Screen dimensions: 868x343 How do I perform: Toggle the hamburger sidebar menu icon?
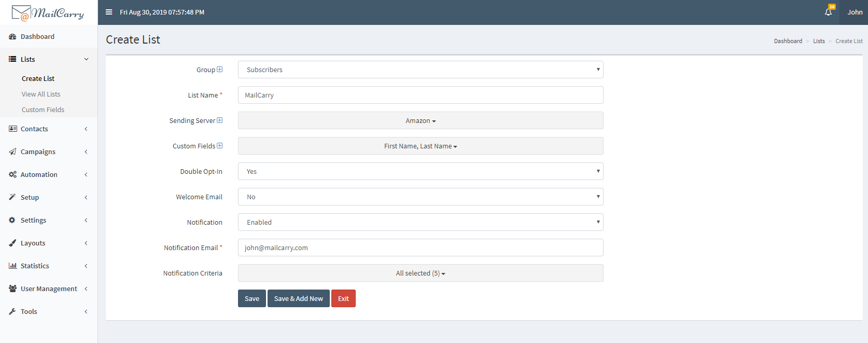(x=109, y=12)
